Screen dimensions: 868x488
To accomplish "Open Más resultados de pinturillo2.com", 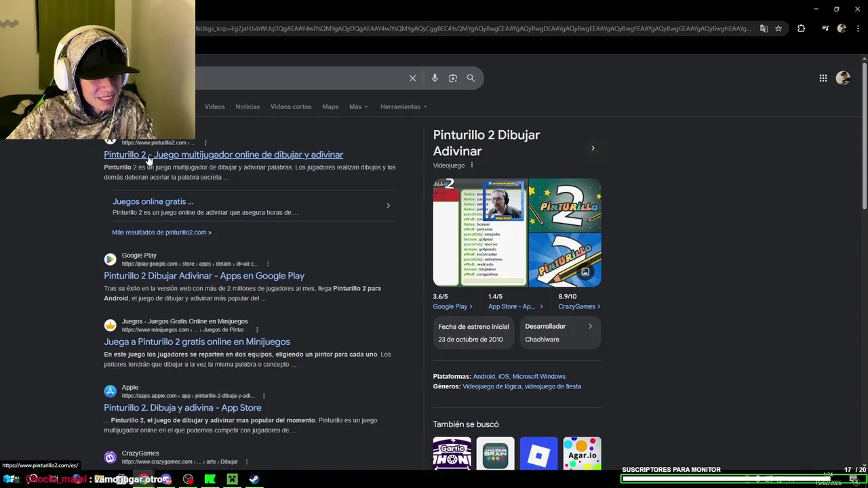I will tap(161, 232).
